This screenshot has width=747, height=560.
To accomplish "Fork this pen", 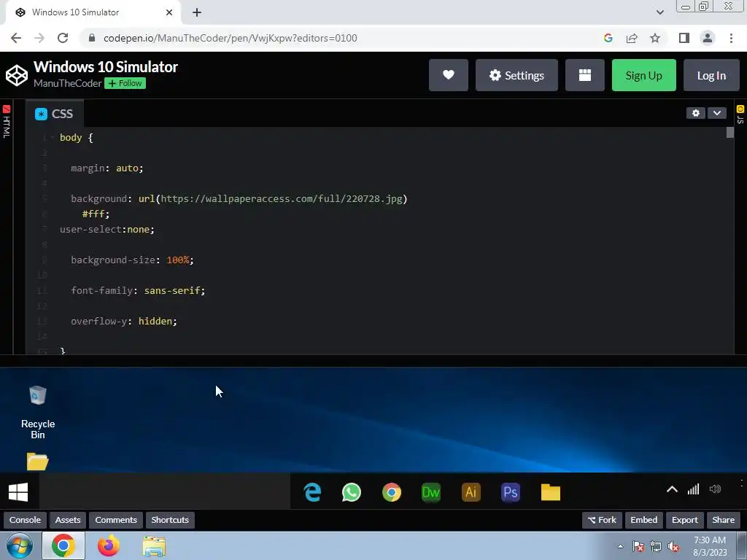I will point(602,520).
